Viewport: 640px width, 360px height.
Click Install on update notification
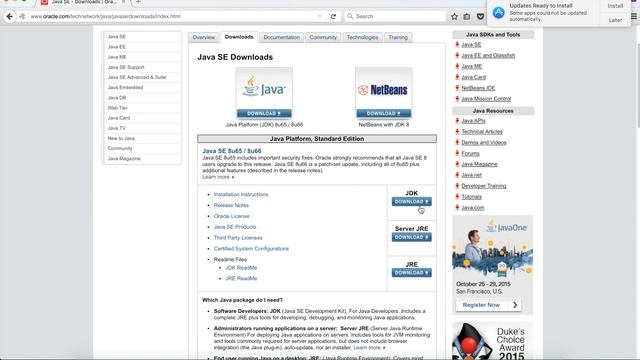(615, 6)
